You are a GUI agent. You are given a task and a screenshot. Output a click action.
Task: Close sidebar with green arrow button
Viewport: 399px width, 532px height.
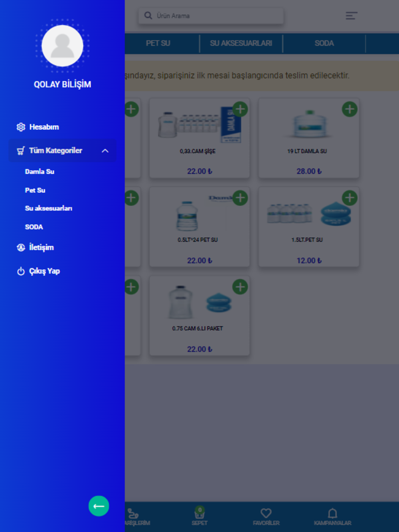pos(99,506)
